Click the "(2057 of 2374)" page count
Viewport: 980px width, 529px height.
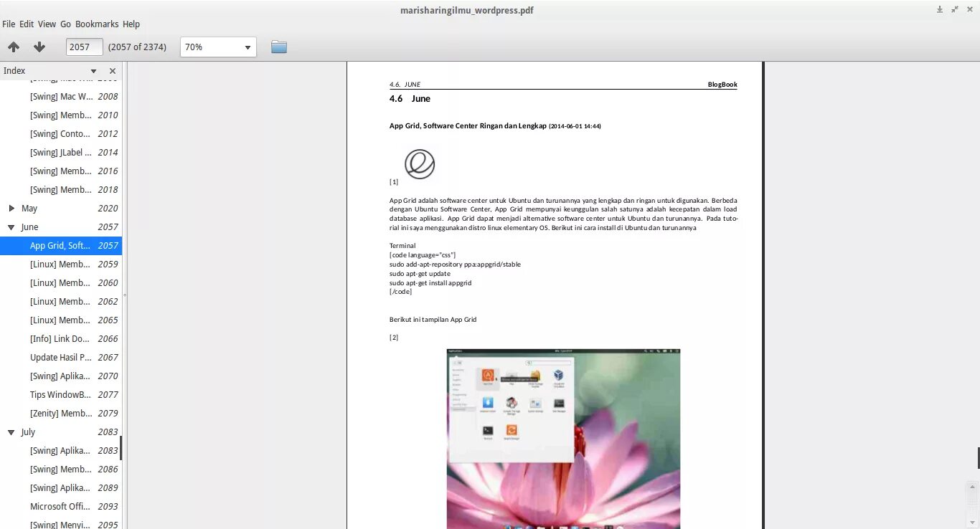tap(137, 47)
